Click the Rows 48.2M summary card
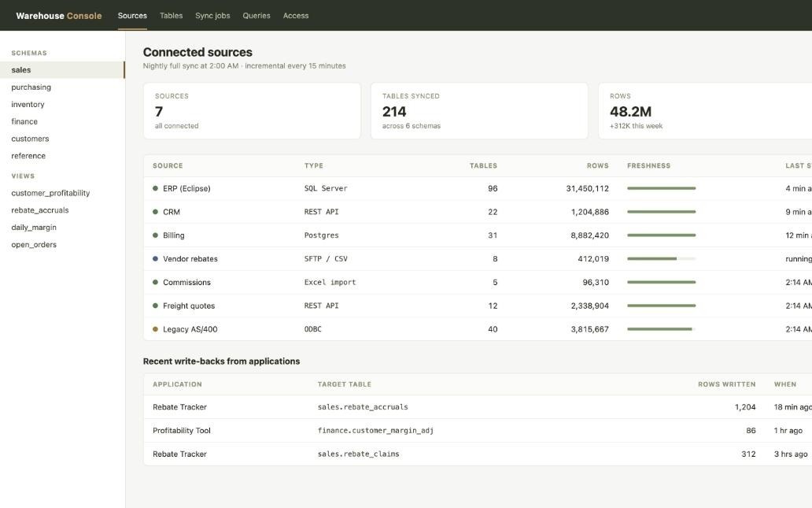This screenshot has height=508, width=812. pyautogui.click(x=705, y=111)
